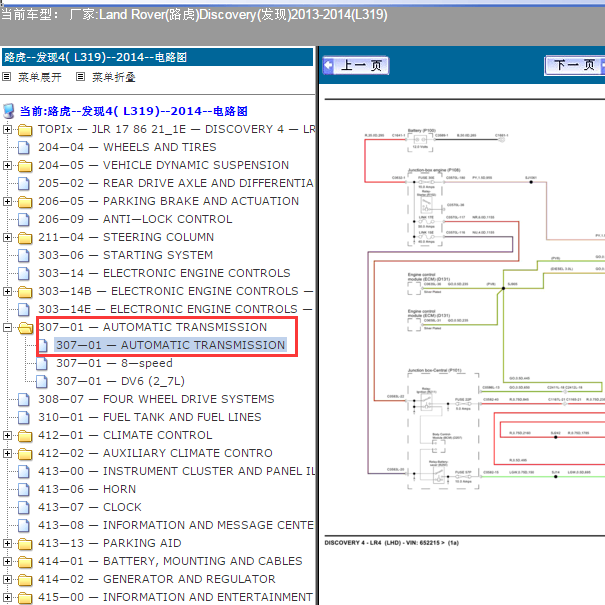Click the wiring diagram image in viewer
This screenshot has width=605, height=605.
click(x=484, y=309)
